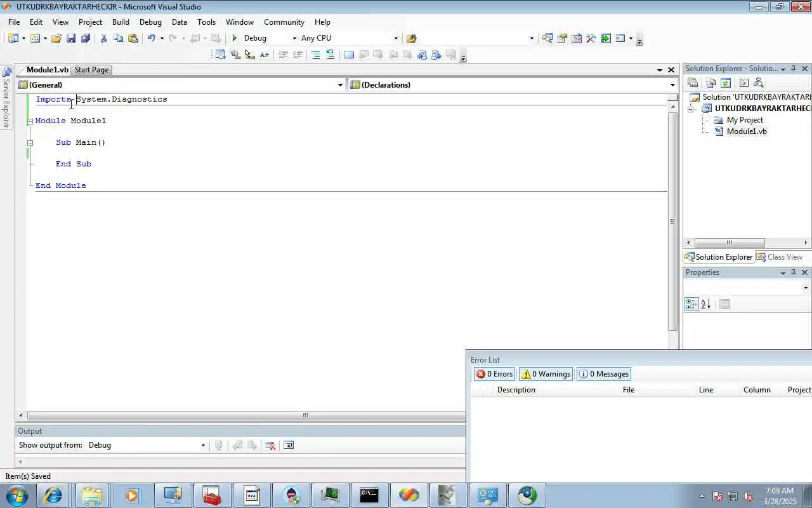This screenshot has width=812, height=508.
Task: Sort Error List by File column
Action: [657, 390]
